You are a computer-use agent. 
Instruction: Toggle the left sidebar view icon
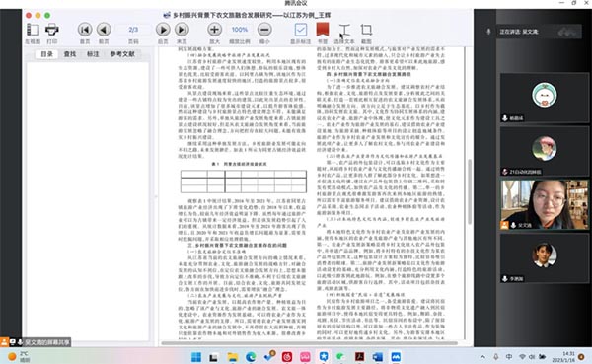click(33, 30)
